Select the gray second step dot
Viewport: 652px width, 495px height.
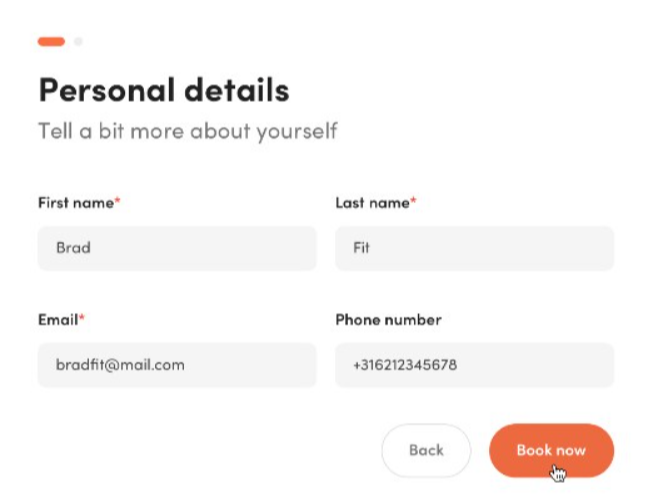pyautogui.click(x=78, y=42)
